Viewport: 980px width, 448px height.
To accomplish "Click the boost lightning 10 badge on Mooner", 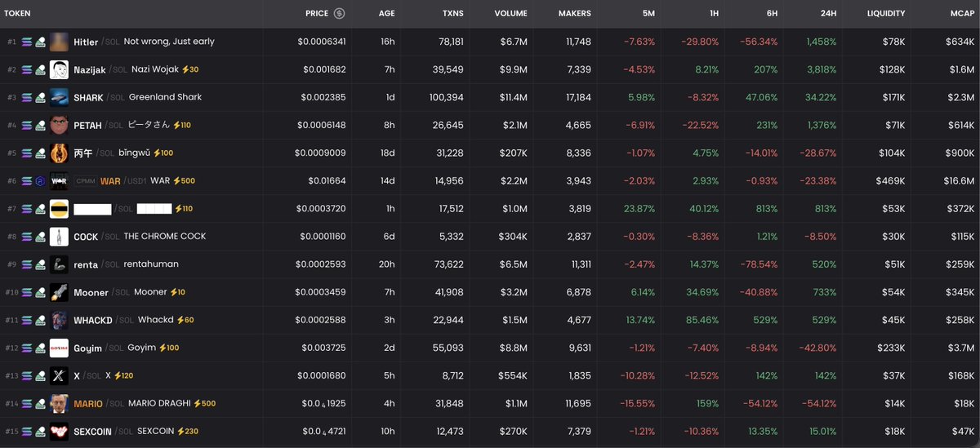I will click(x=177, y=291).
